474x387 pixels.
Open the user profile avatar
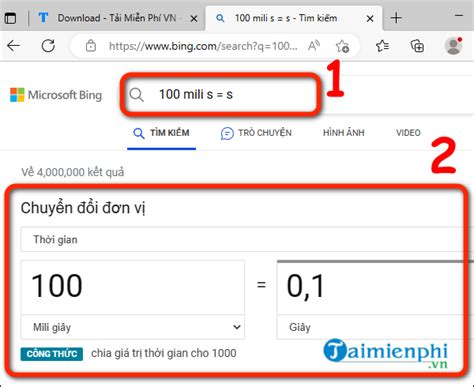pyautogui.click(x=453, y=46)
